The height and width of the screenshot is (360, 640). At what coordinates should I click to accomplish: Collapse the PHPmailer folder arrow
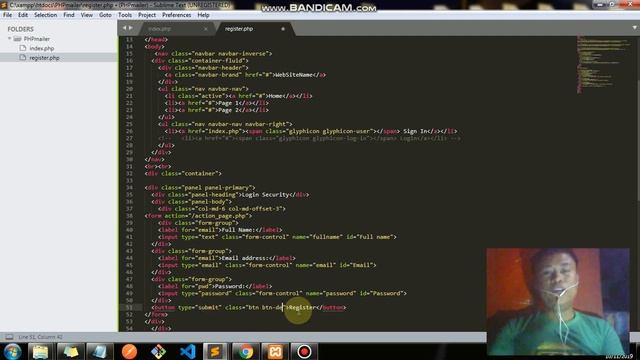(9, 39)
